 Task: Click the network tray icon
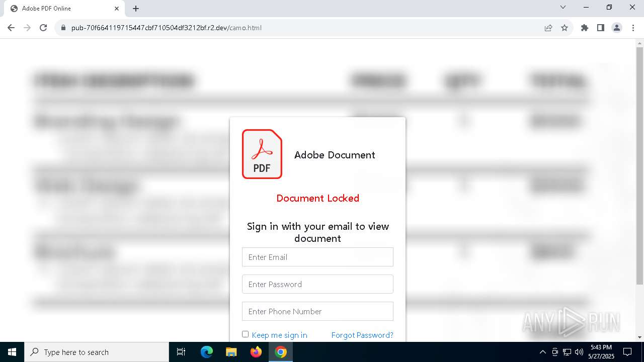pos(567,352)
